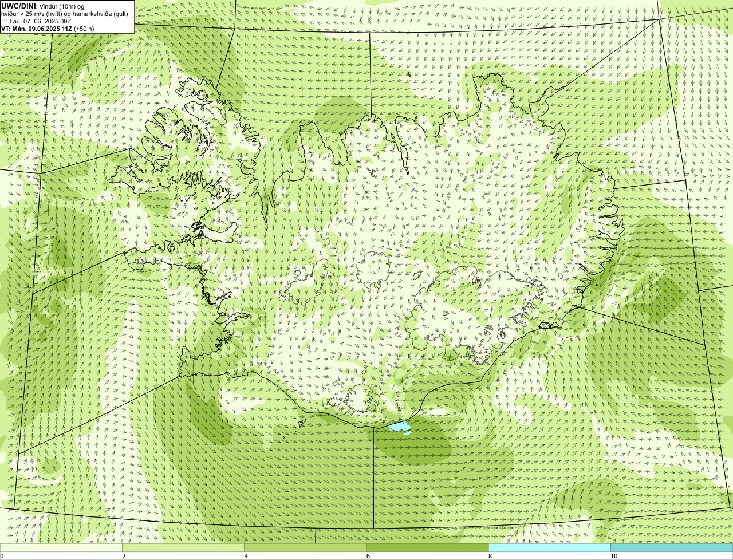Click the legend tick label '10'
The height and width of the screenshot is (560, 733).
click(x=613, y=556)
